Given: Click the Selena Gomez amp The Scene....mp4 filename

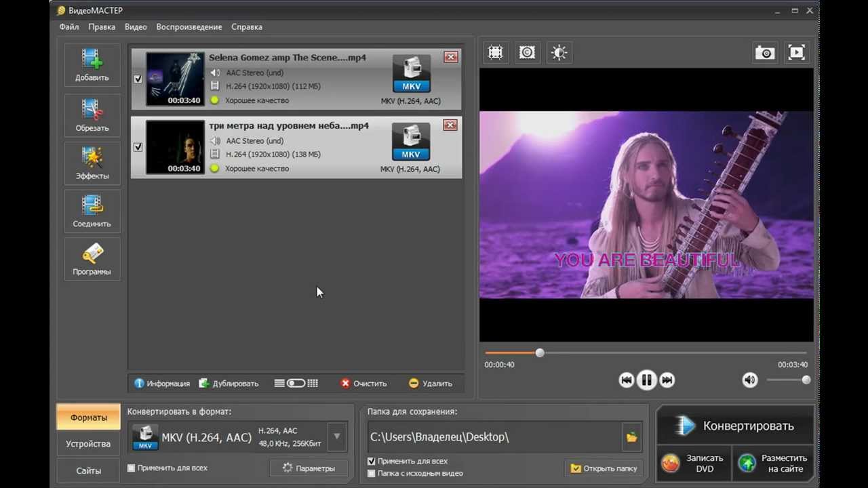Looking at the screenshot, I should [x=288, y=58].
